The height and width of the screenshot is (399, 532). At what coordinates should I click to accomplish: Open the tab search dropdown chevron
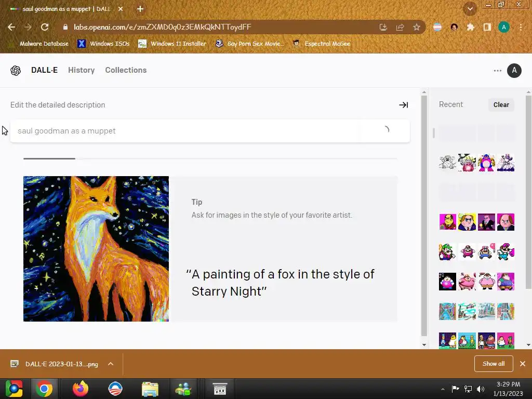point(470,9)
